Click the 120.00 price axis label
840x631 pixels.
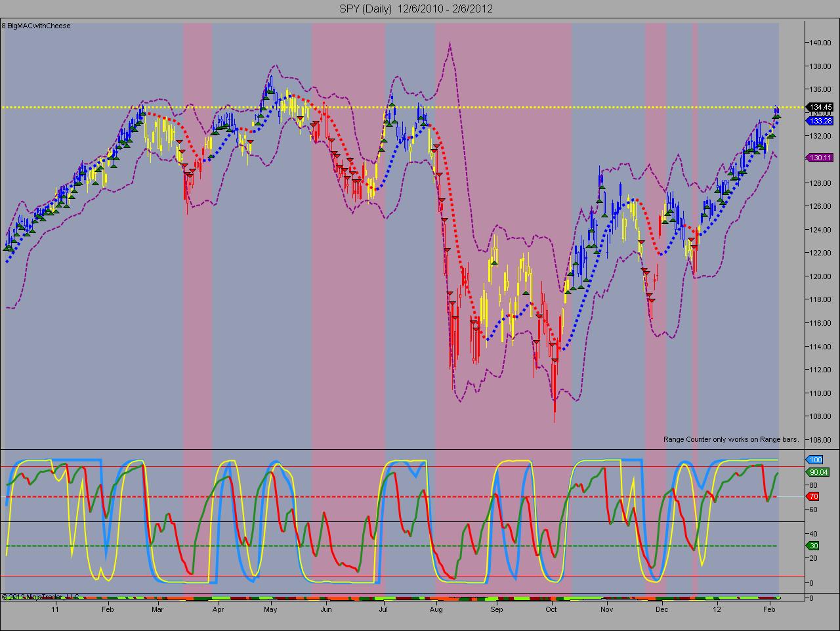tap(821, 276)
